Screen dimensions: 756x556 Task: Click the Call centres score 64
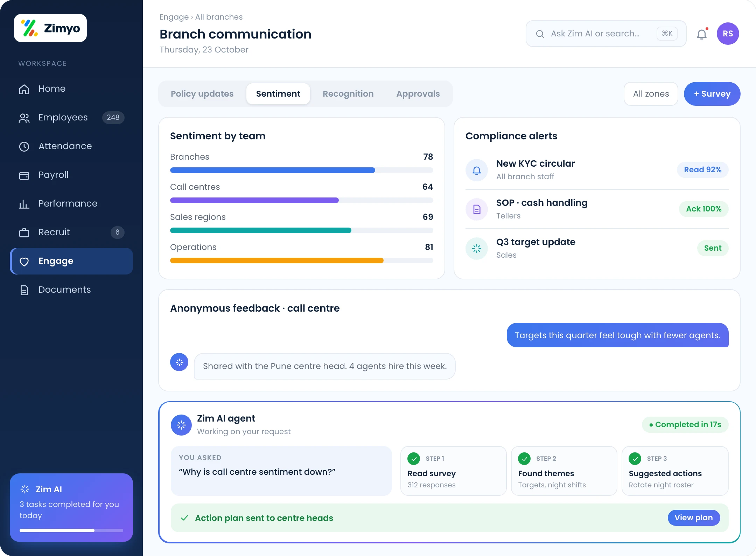[428, 187]
